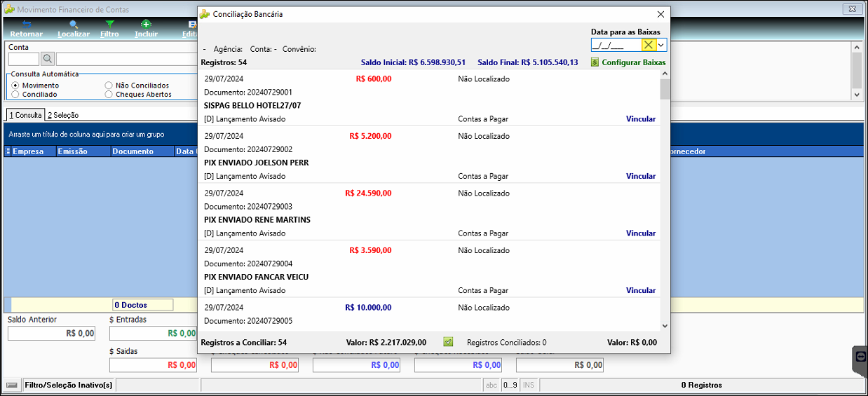The width and height of the screenshot is (868, 396).
Task: Click the green check icon in dialog footer
Action: pyautogui.click(x=448, y=342)
